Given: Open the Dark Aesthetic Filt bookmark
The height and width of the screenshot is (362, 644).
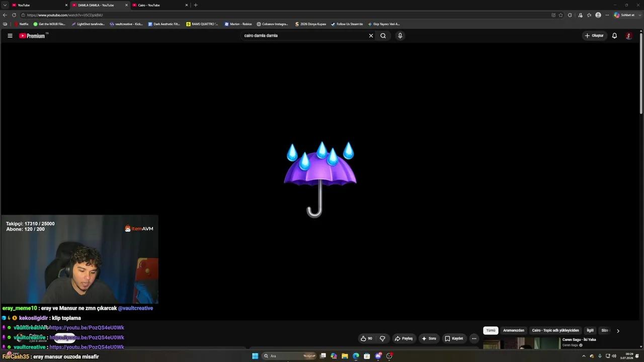Looking at the screenshot, I should 164,24.
